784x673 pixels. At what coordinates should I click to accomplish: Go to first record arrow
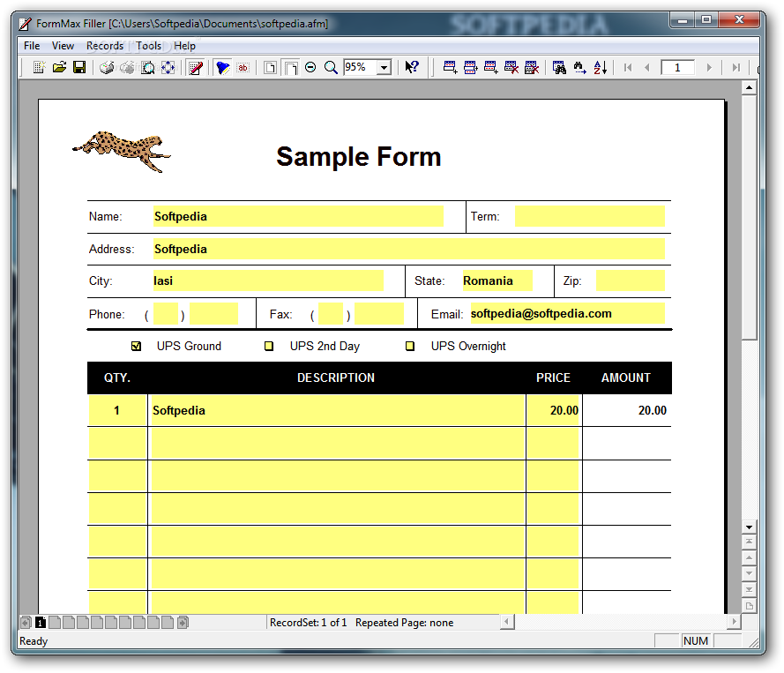[x=628, y=67]
